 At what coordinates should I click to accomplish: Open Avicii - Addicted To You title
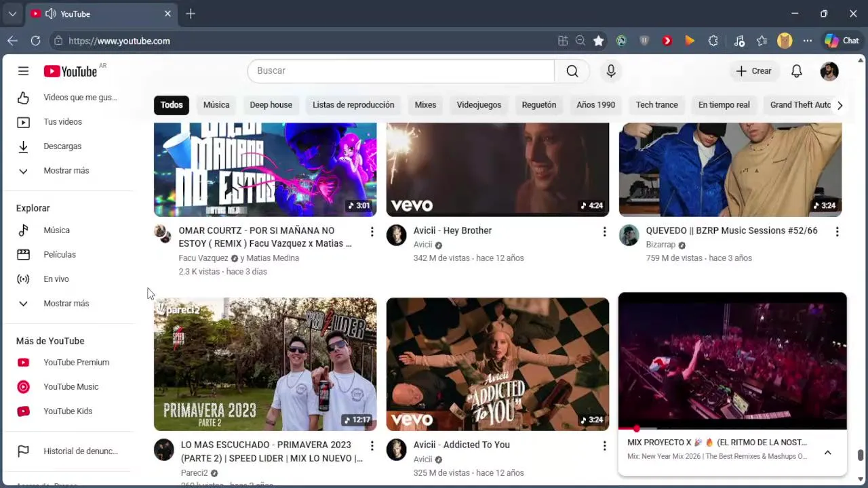pyautogui.click(x=462, y=445)
